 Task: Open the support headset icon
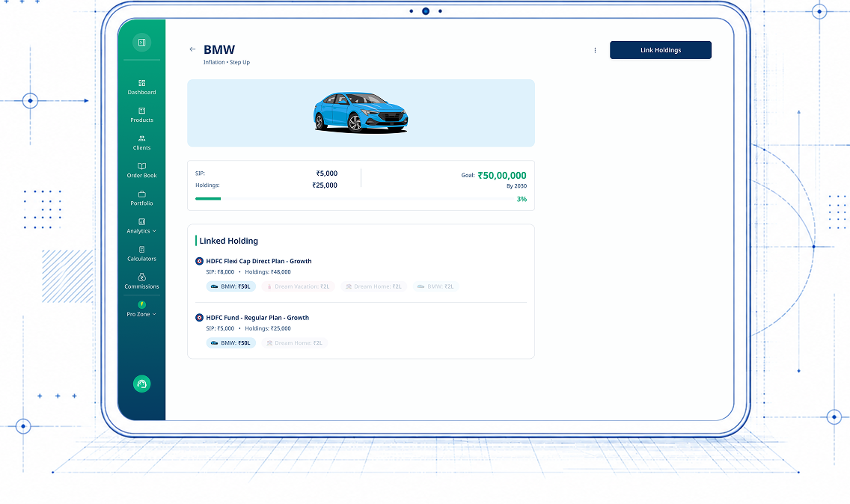click(141, 384)
